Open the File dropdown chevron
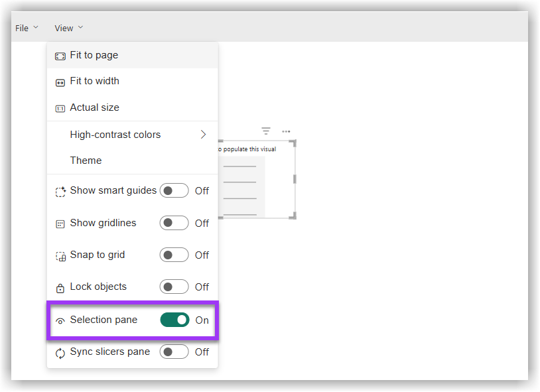Image resolution: width=540 pixels, height=392 pixels. [36, 28]
